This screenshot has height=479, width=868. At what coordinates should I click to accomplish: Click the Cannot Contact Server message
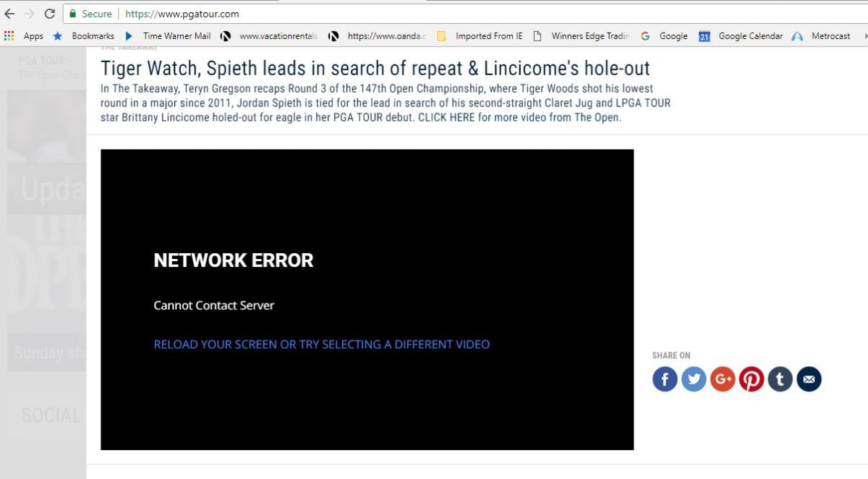pos(214,305)
